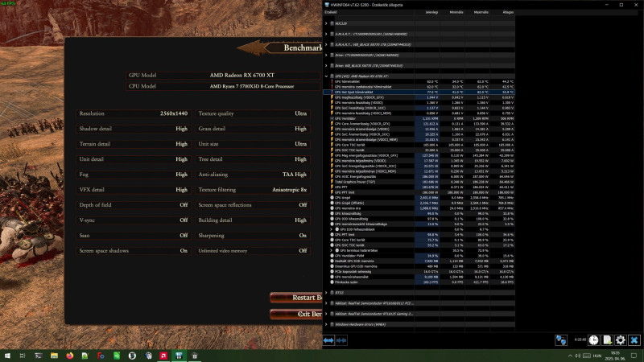Click the Jelenlegi column header
Screen dimensions: 644x362
point(431,12)
